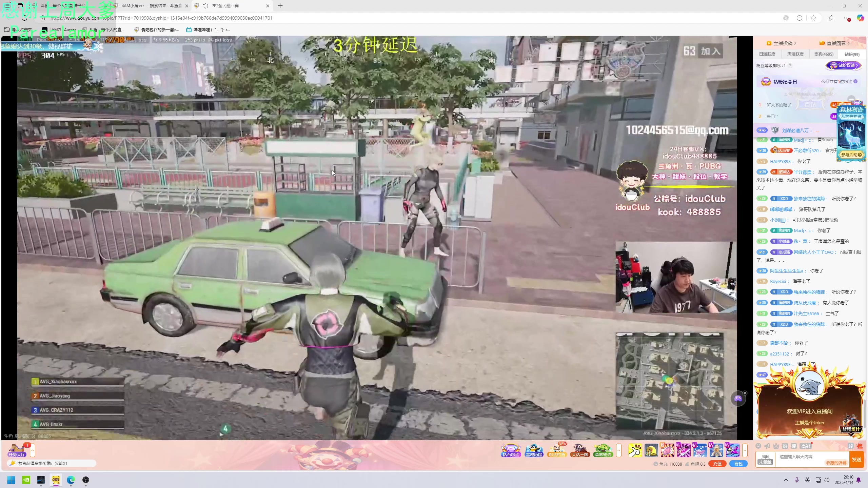Open OBS Studio from the taskbar
The width and height of the screenshot is (868, 488).
[x=86, y=480]
